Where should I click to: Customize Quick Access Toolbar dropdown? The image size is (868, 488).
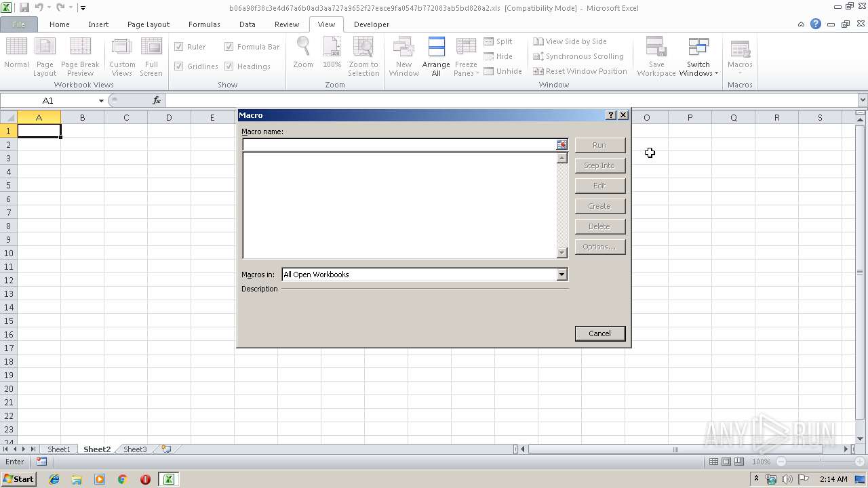(x=83, y=8)
